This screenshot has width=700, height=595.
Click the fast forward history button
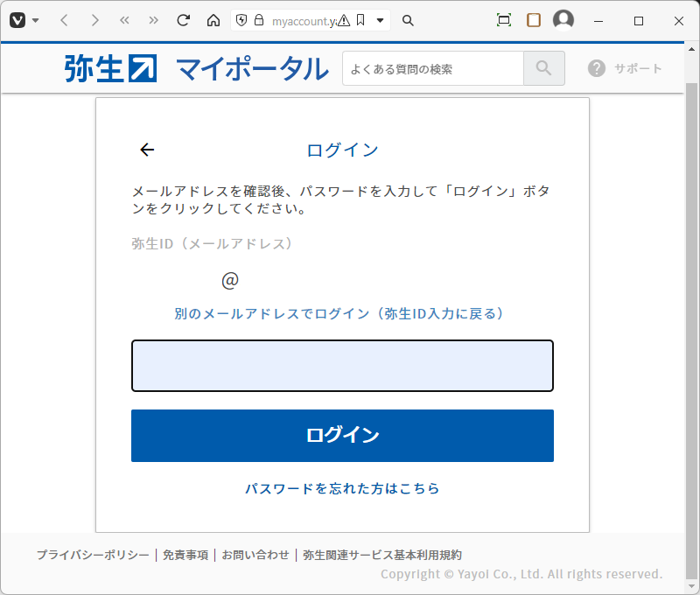(154, 20)
